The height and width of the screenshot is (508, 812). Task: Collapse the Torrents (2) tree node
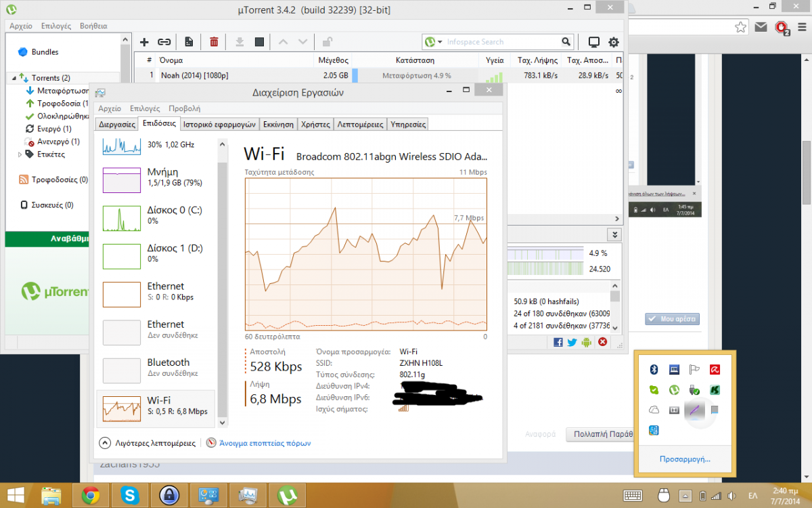pos(14,78)
